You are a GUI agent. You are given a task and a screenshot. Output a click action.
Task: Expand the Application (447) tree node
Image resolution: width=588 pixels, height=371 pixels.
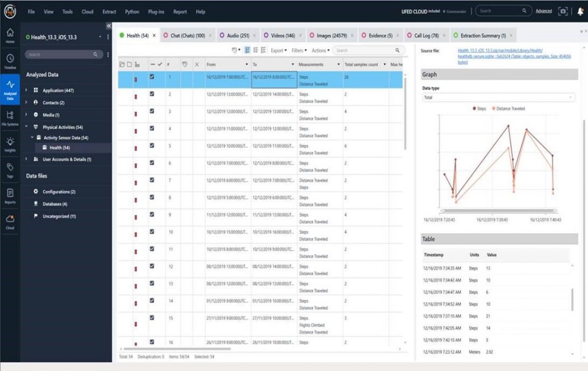(27, 91)
